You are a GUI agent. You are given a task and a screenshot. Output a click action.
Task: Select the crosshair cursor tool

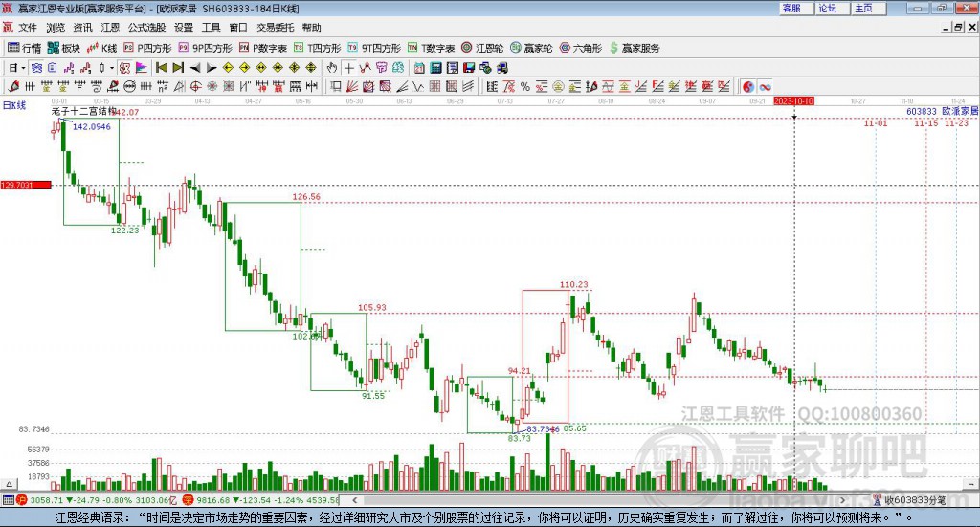pyautogui.click(x=348, y=68)
